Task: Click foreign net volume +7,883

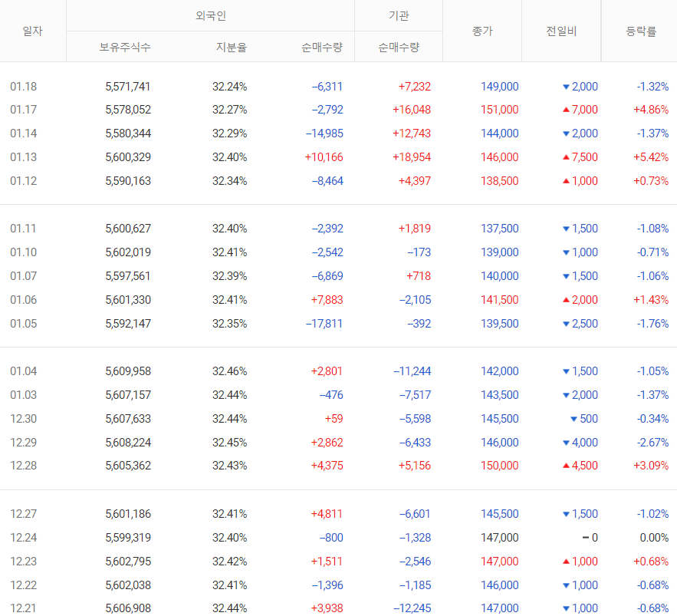Action: pos(327,300)
